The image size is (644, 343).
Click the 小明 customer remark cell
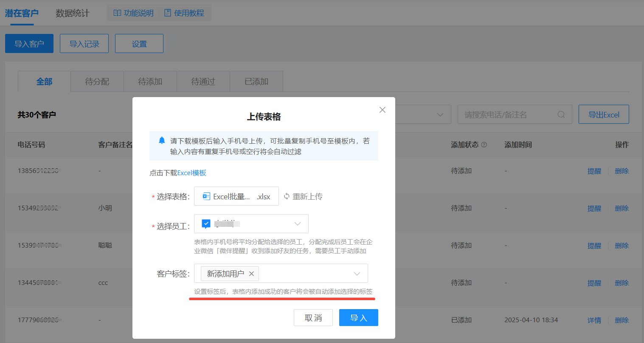[x=105, y=208]
